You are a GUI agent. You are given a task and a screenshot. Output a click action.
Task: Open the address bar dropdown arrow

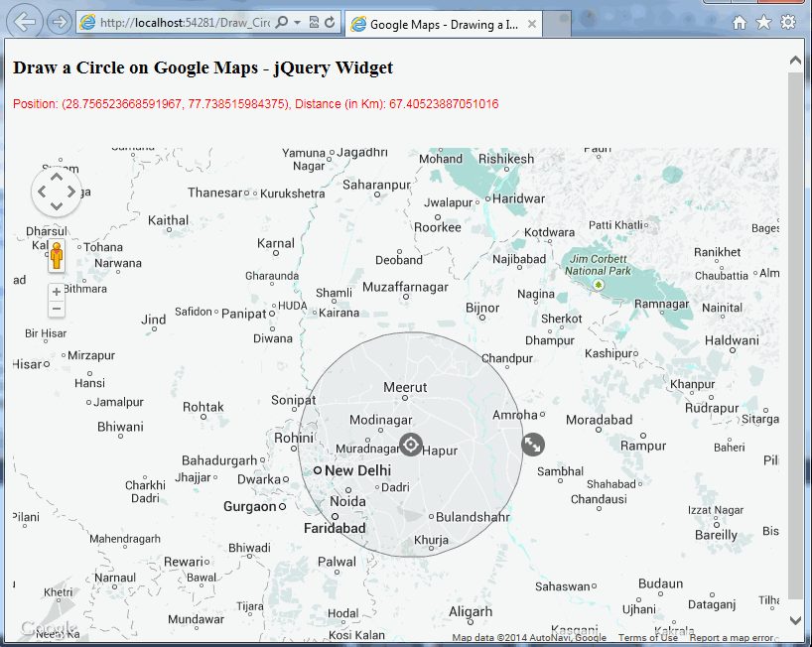(297, 22)
